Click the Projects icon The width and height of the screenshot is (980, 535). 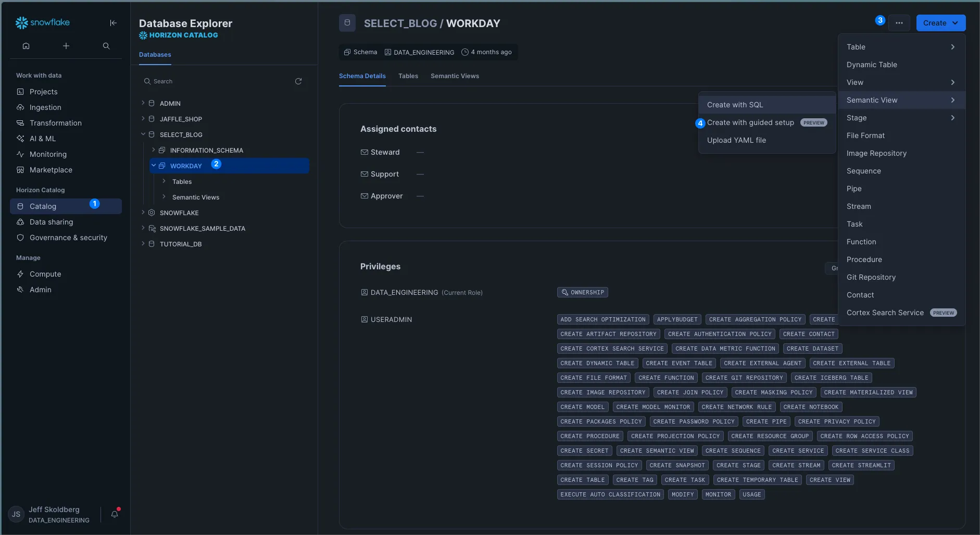pyautogui.click(x=20, y=92)
